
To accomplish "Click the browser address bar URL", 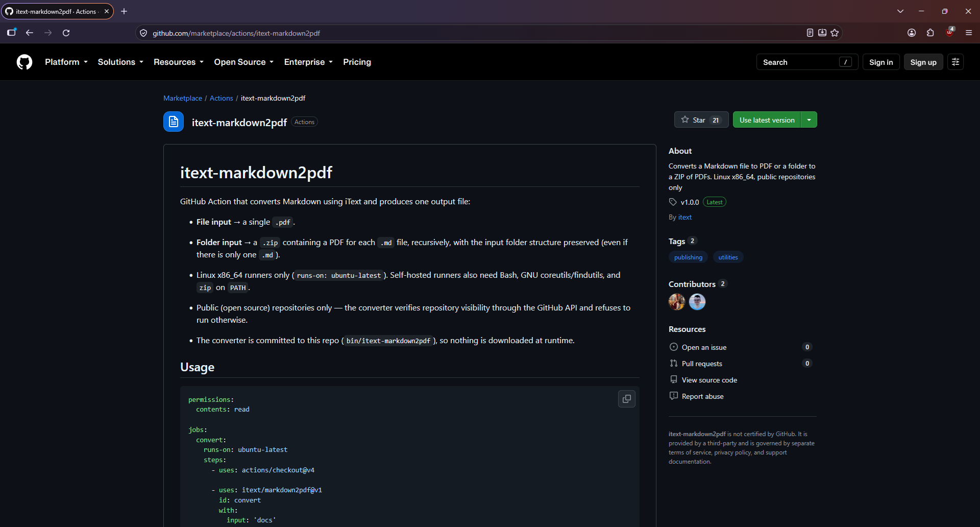I will (236, 33).
